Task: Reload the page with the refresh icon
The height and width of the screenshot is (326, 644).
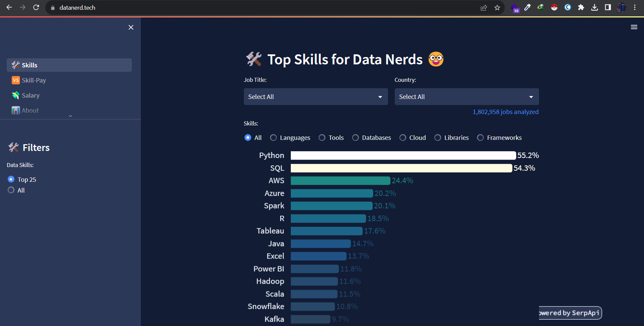Action: click(36, 7)
